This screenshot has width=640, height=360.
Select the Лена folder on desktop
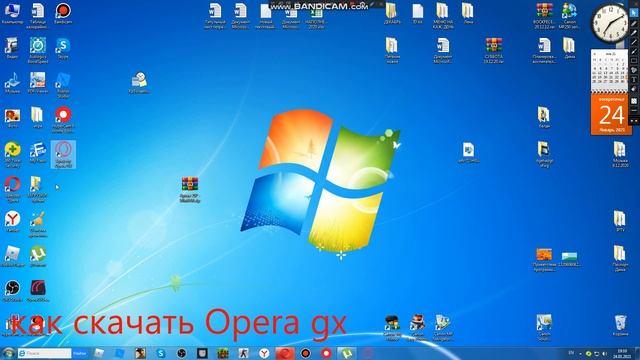coord(468,14)
